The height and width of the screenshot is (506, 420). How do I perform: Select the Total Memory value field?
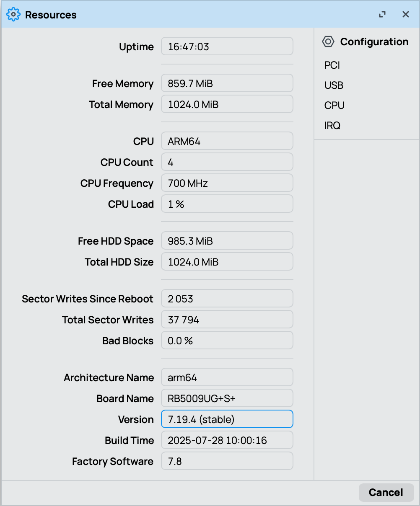pos(227,104)
